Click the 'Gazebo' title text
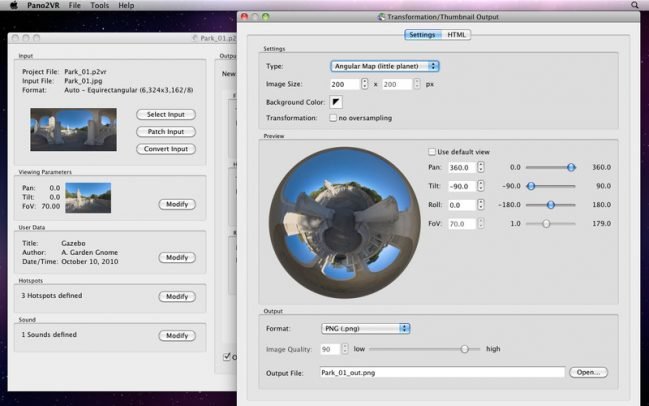 (73, 243)
